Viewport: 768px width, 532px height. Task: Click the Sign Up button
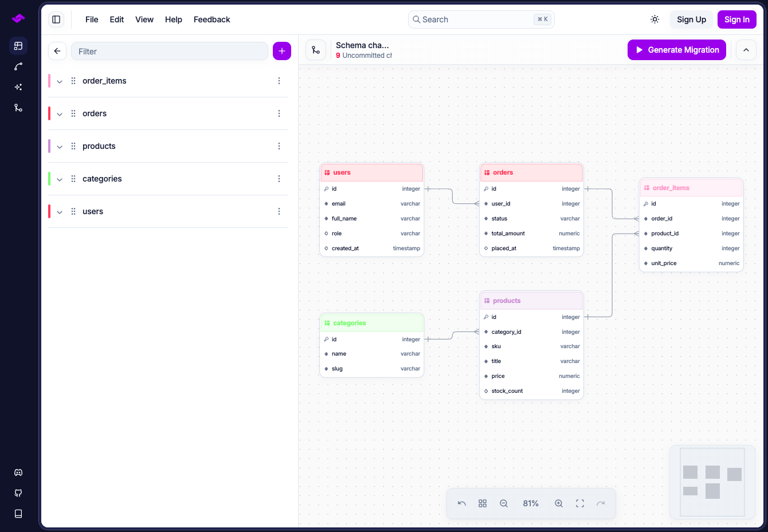[x=691, y=19]
